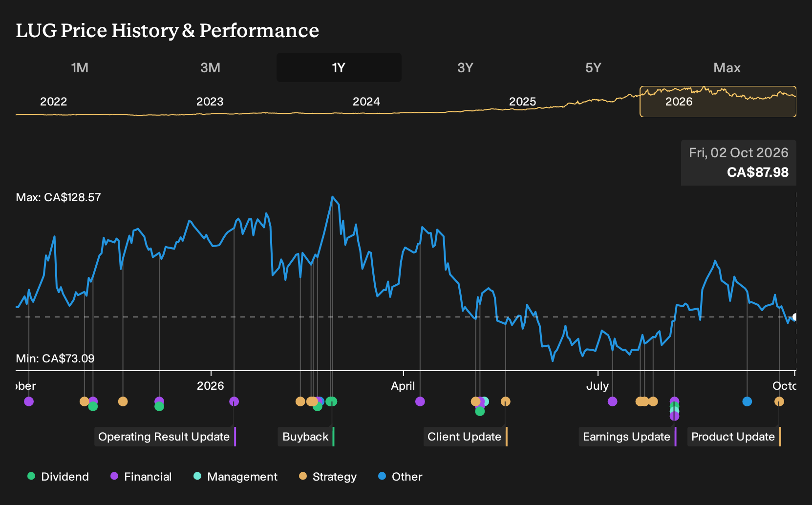Jump to 2022 on the overview timeline
Screen dimensions: 812x505
click(53, 102)
